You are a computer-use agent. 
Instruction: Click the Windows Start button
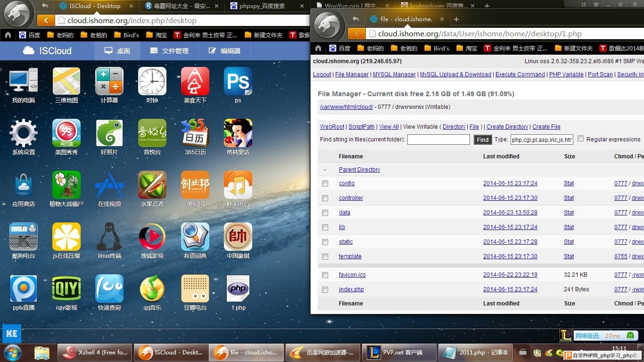tap(13, 352)
